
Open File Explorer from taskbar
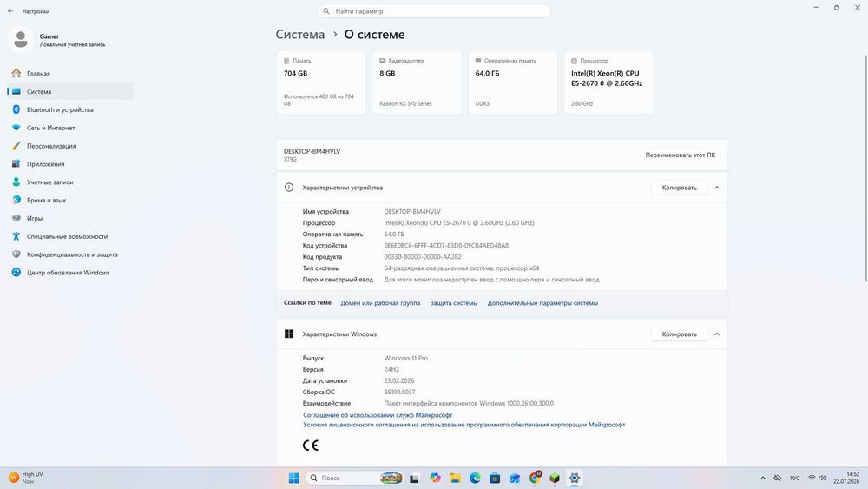pyautogui.click(x=455, y=478)
